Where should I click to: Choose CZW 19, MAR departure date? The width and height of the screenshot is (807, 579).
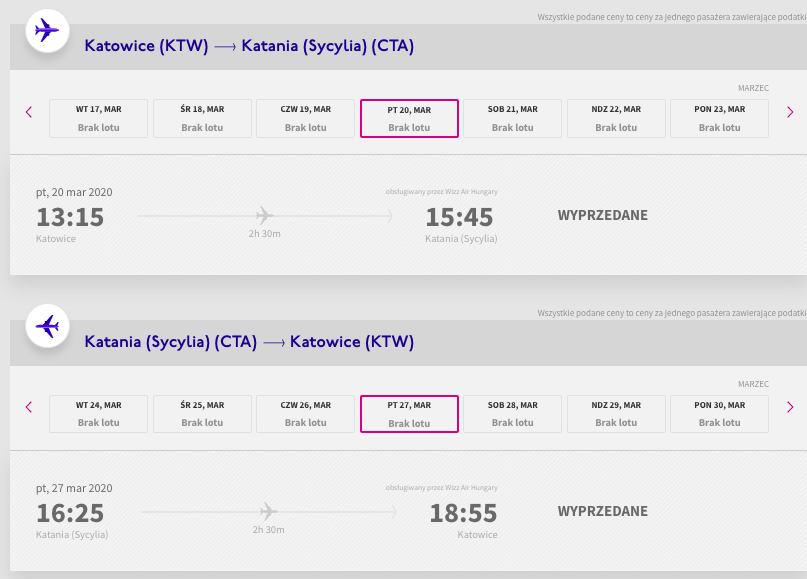tap(306, 118)
